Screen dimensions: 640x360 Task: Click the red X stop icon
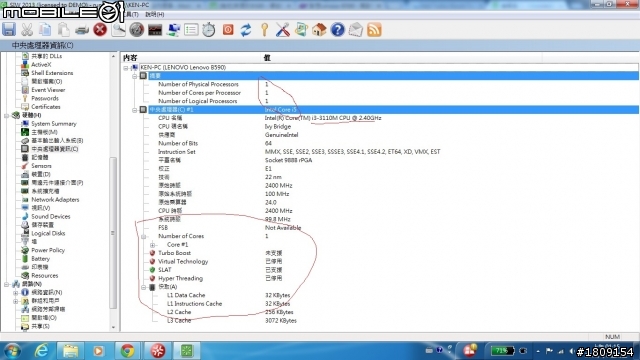coord(100,30)
